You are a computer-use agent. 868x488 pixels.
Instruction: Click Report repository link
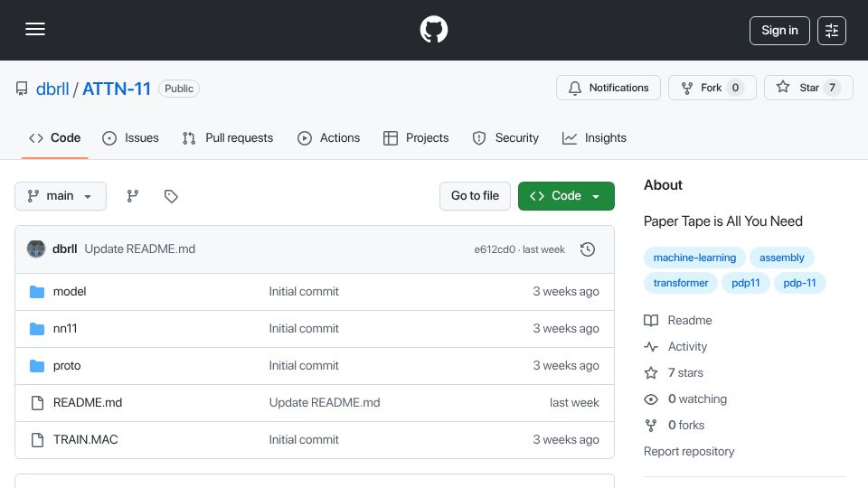pyautogui.click(x=689, y=452)
